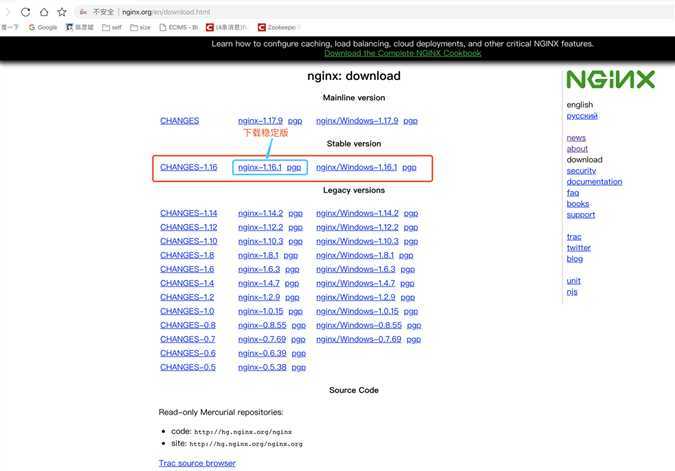Download nginx/Windows-1.12.2
675x471 pixels.
tap(357, 227)
